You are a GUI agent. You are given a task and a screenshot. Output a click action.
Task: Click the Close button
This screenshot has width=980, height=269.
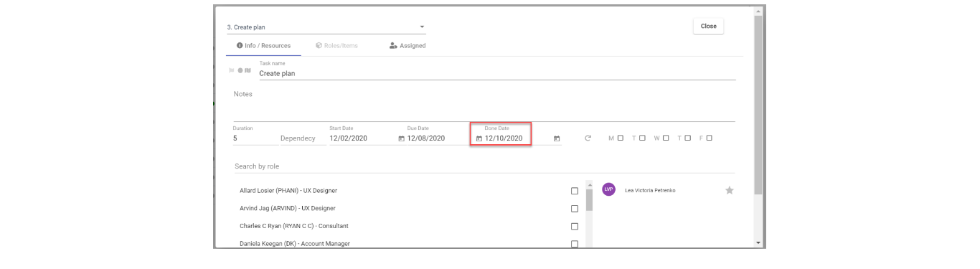(x=709, y=26)
